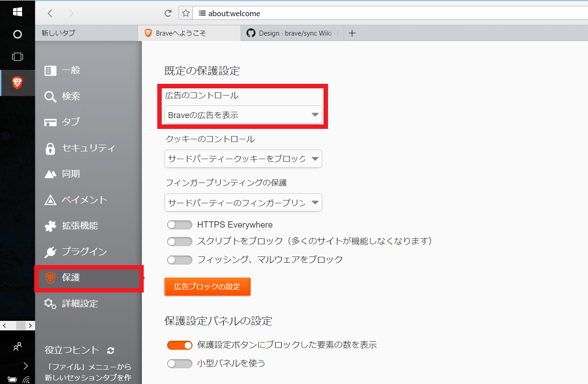Viewport: 588px width, 384px height.
Task: Toggle 小型パネルを使う switch
Action: click(x=179, y=363)
